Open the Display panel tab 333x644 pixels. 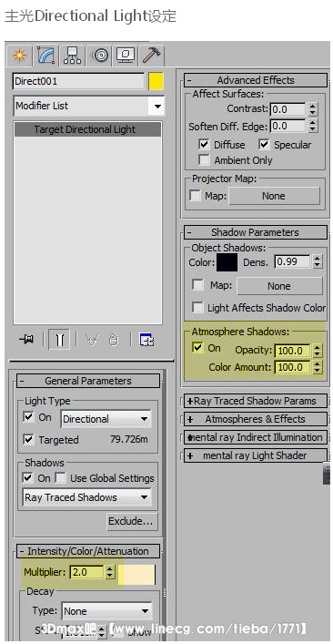click(126, 55)
